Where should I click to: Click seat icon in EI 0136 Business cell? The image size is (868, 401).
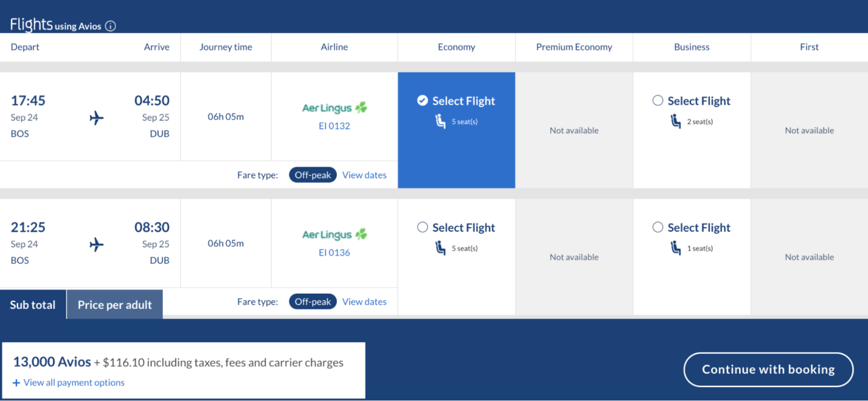pos(676,248)
